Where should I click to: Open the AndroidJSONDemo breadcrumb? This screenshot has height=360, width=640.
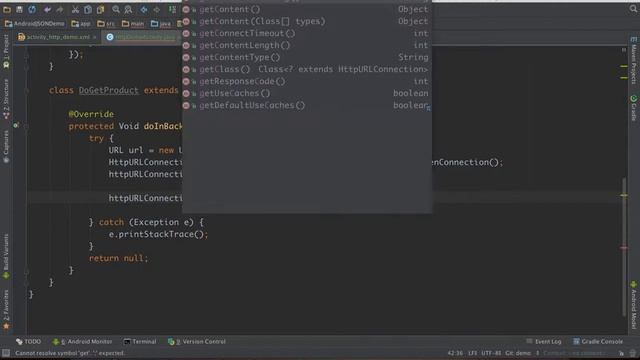35,24
